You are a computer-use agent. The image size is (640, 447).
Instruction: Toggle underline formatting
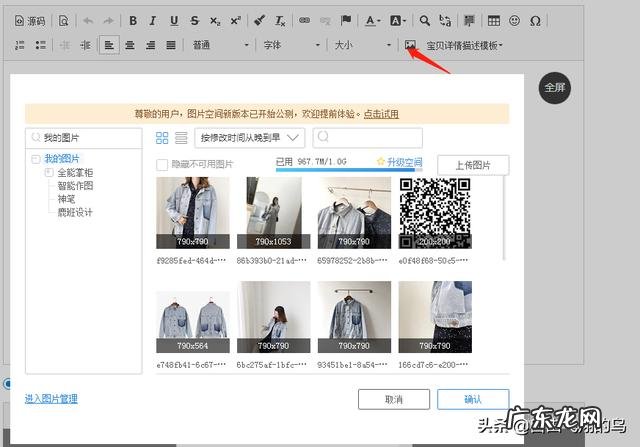[x=174, y=21]
